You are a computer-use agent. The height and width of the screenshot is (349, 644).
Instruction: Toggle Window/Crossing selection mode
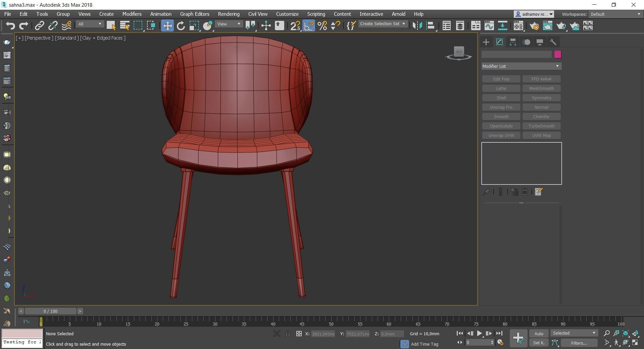(x=151, y=26)
